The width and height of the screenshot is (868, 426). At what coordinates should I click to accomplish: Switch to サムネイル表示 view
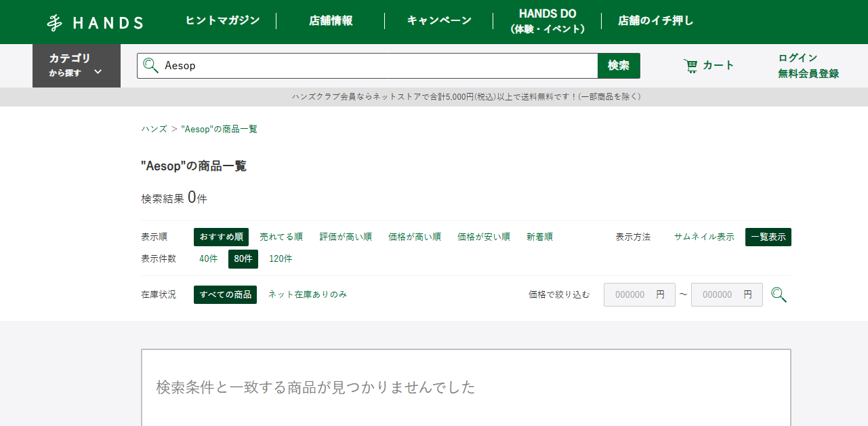(x=704, y=237)
